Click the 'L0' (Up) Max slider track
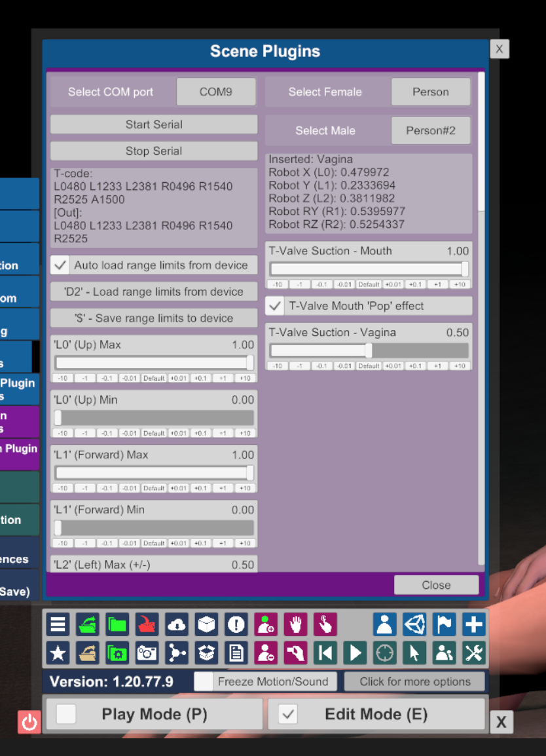This screenshot has height=756, width=546. click(154, 362)
